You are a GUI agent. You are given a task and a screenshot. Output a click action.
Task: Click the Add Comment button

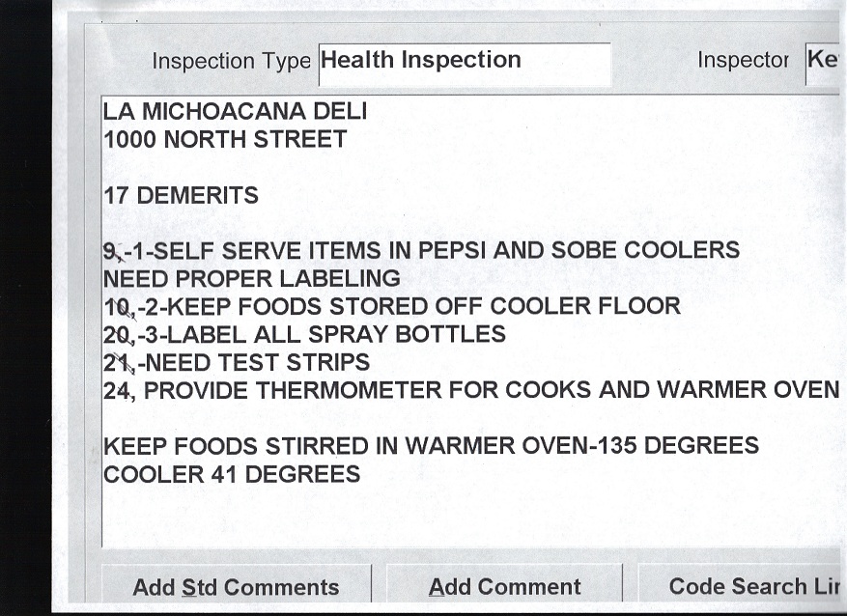(x=504, y=587)
